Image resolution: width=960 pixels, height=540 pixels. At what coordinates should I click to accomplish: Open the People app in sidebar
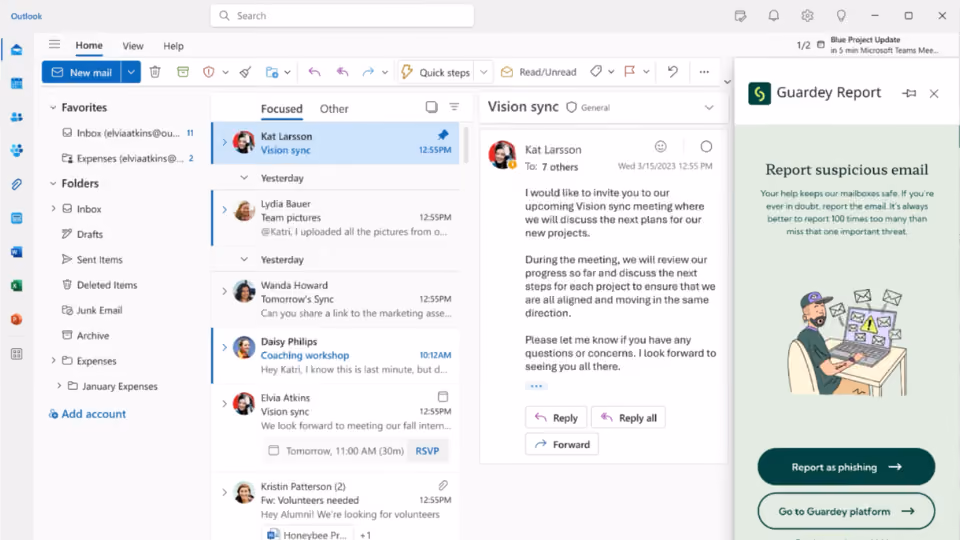click(17, 117)
